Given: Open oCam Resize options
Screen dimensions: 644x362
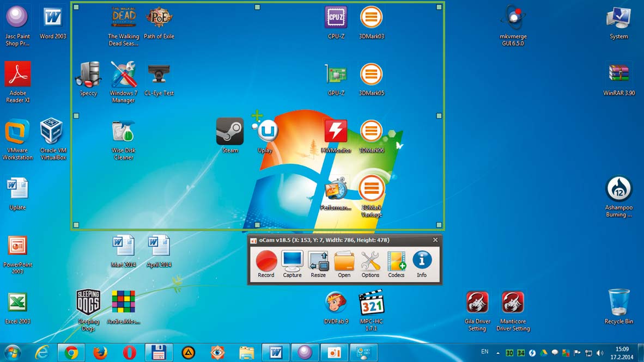Looking at the screenshot, I should (318, 265).
